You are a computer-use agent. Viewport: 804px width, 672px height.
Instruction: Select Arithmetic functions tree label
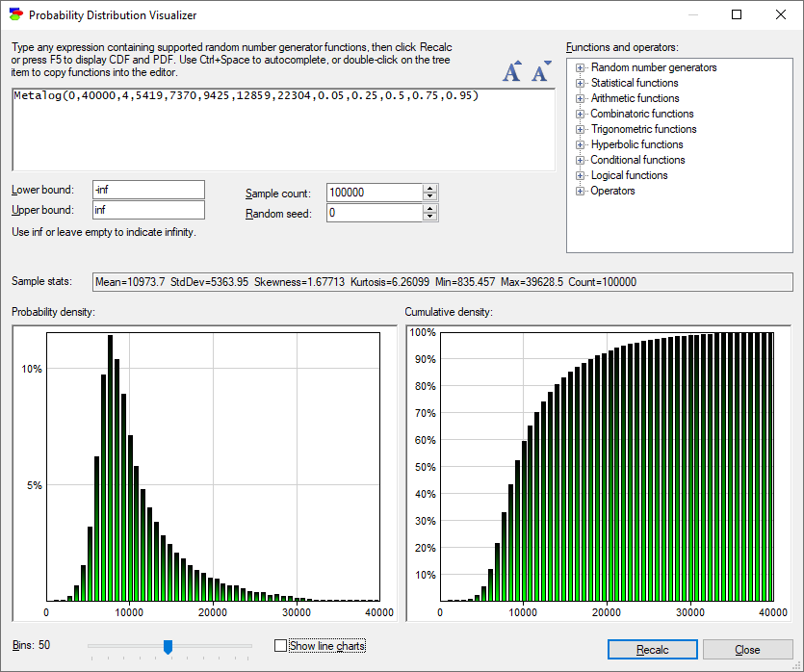pyautogui.click(x=635, y=98)
